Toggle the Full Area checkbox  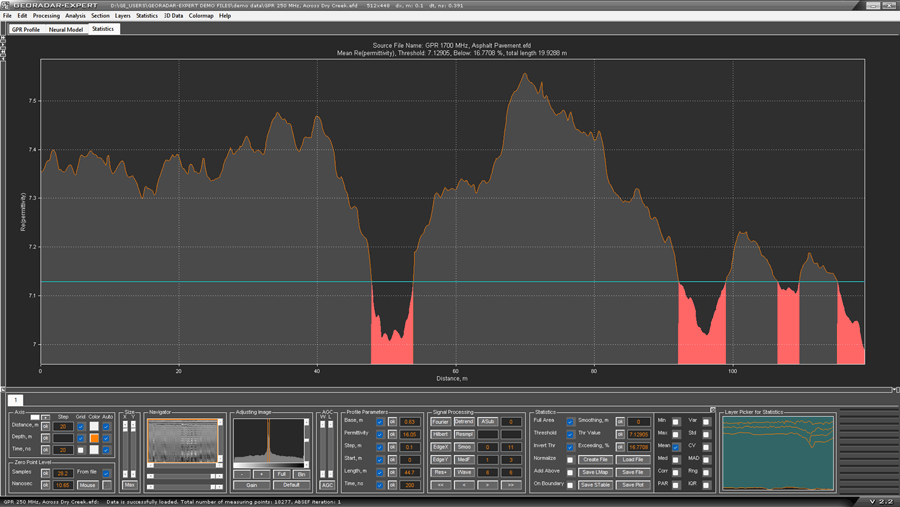click(571, 422)
